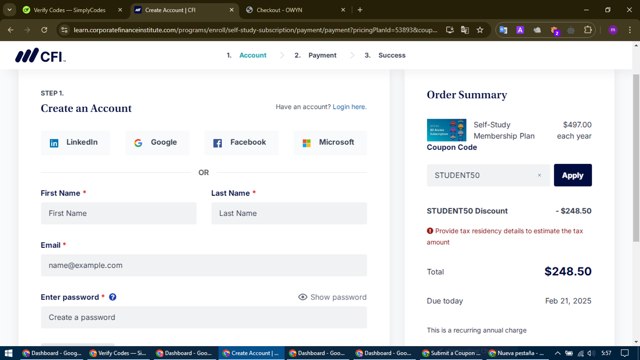
Task: Toggle Show password
Action: pyautogui.click(x=332, y=297)
